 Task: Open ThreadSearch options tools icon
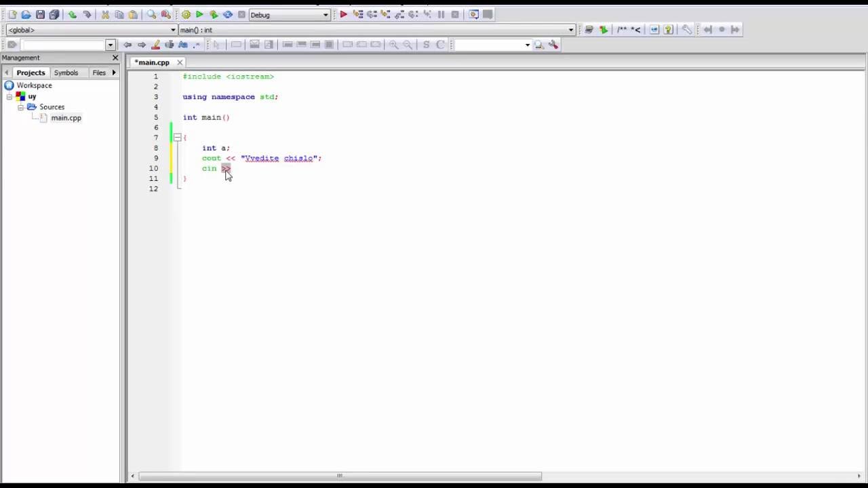[x=553, y=45]
